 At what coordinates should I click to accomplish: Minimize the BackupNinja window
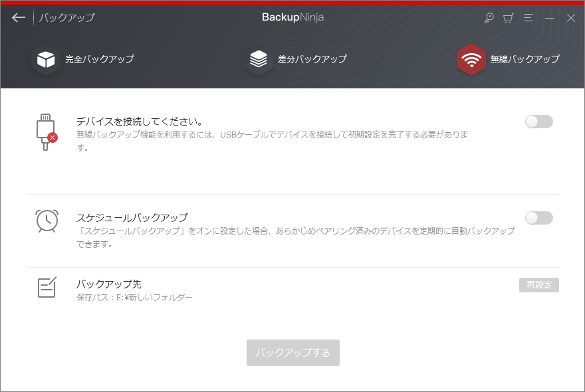click(x=550, y=18)
